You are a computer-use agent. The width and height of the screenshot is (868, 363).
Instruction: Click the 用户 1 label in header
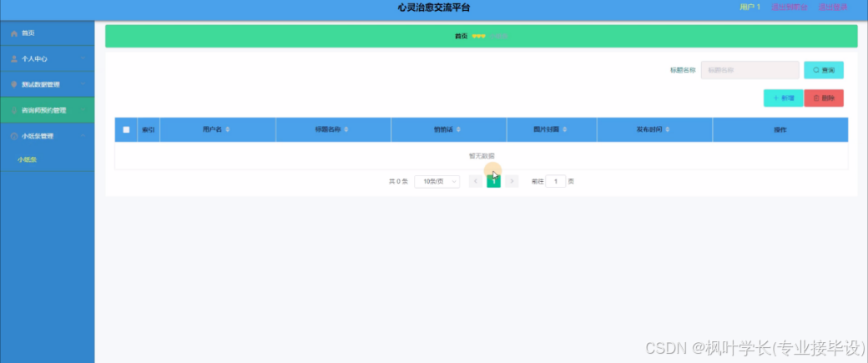pos(749,8)
